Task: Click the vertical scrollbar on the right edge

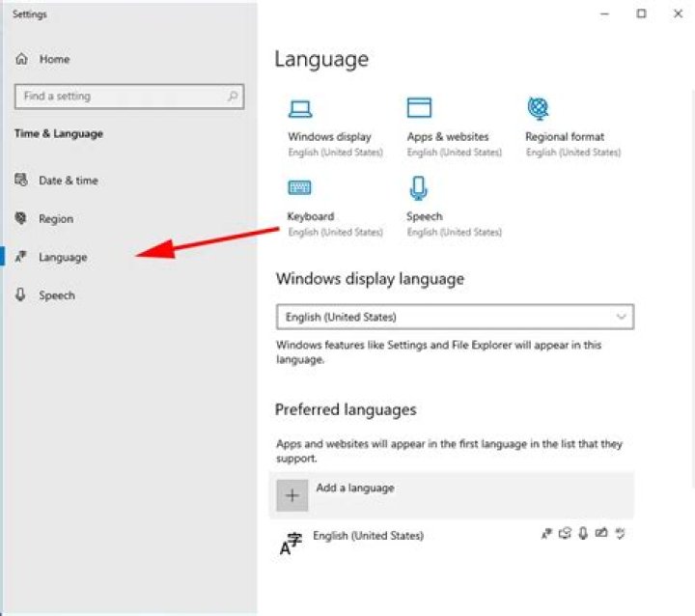Action: (x=692, y=289)
